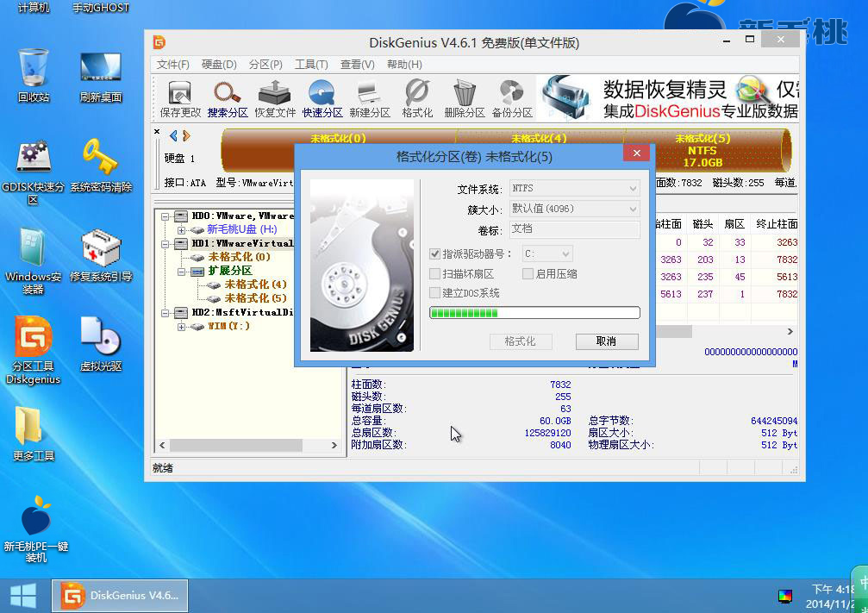Screen dimensions: 868x613
Task: Check the 建立DOS系统 checkbox
Action: click(x=435, y=293)
